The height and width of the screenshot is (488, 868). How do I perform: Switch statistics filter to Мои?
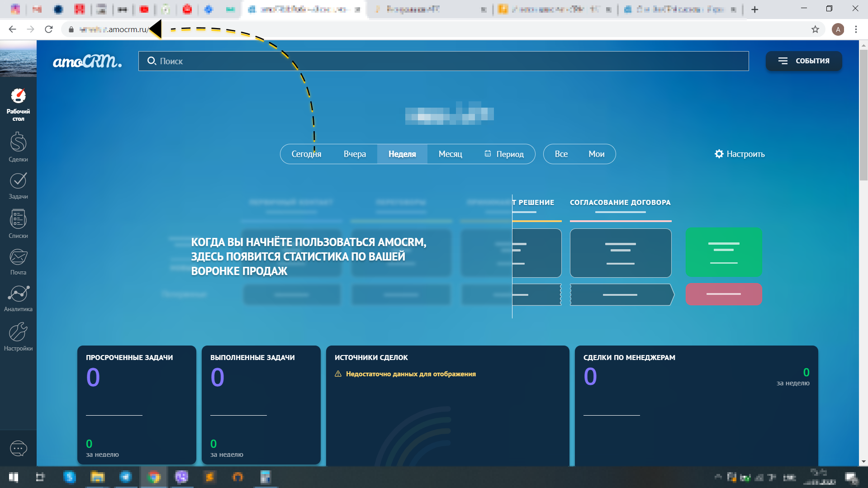(x=596, y=154)
